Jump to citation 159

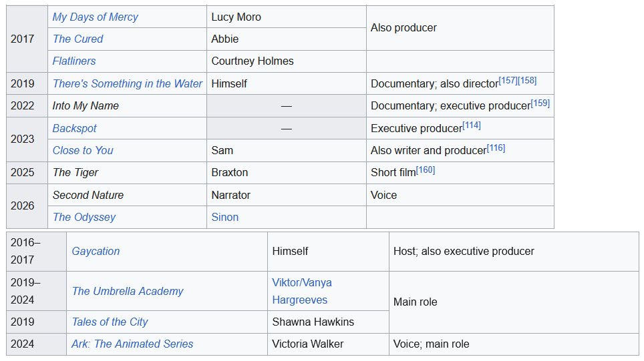coord(540,103)
